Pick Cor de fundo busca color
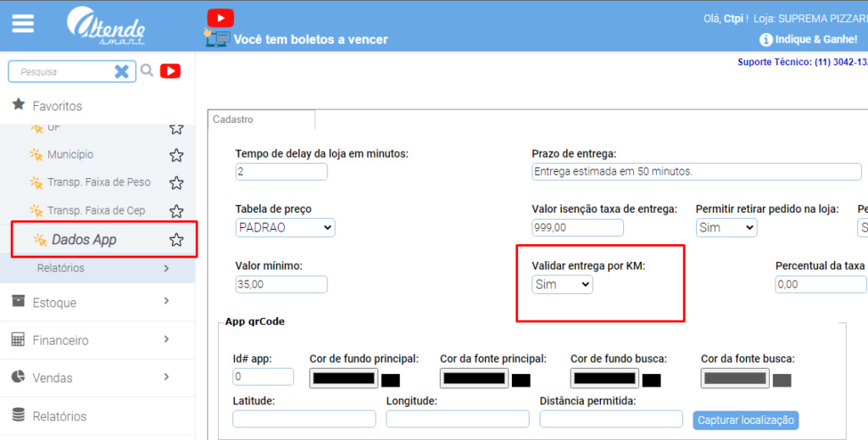This screenshot has height=440, width=868. click(605, 379)
